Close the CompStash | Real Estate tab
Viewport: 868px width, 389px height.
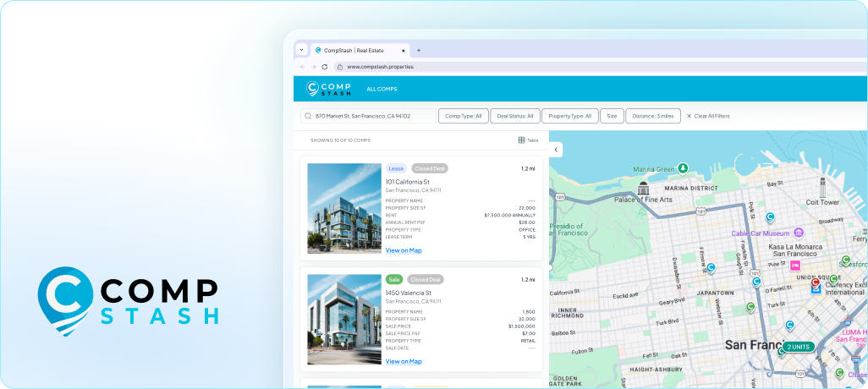[403, 51]
